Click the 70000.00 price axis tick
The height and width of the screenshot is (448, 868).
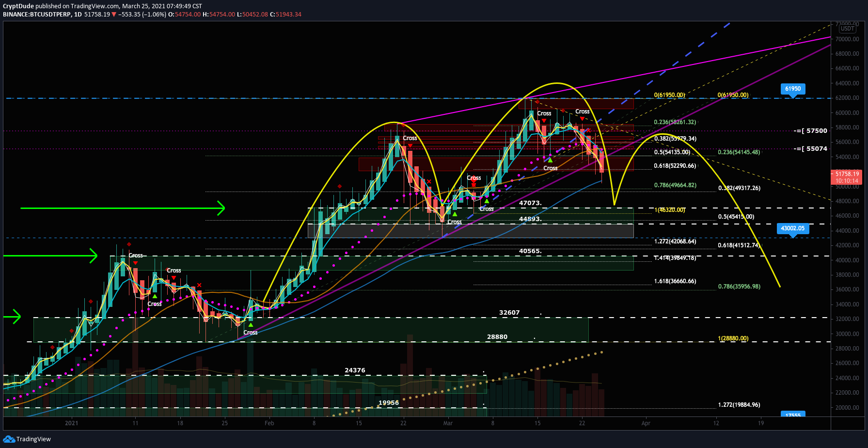(847, 39)
